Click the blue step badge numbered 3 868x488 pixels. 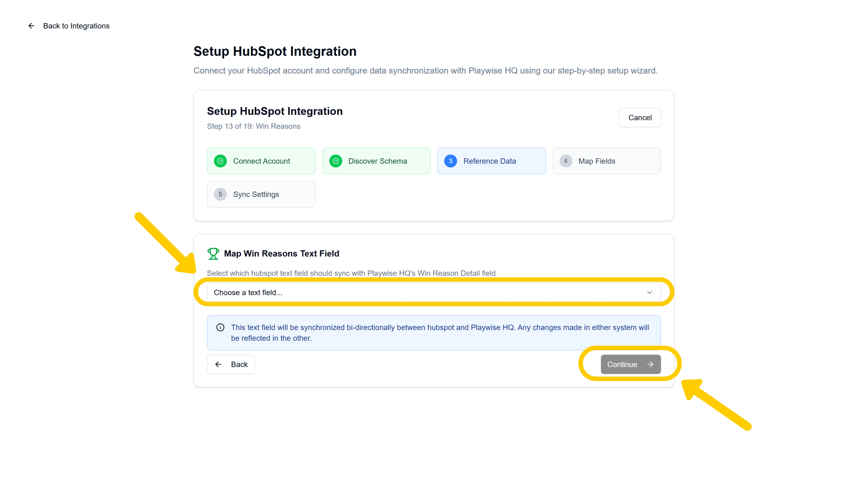point(451,161)
